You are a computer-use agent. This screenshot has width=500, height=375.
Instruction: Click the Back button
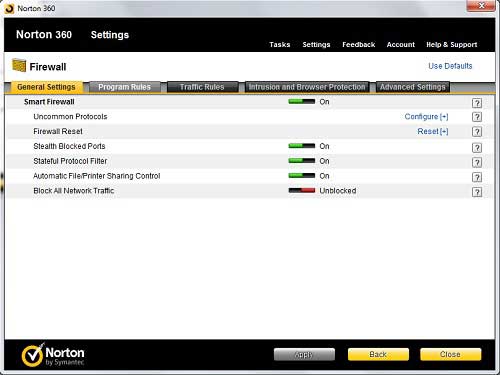[x=378, y=354]
